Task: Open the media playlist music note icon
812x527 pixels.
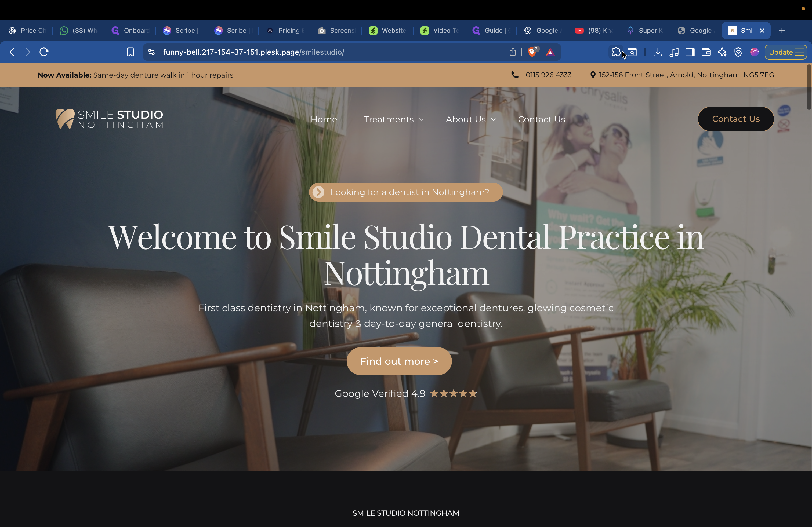Action: pos(674,52)
